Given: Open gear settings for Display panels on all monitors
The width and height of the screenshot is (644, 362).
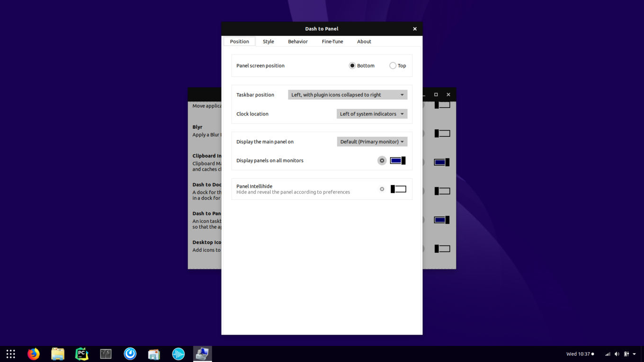Looking at the screenshot, I should pos(382,160).
